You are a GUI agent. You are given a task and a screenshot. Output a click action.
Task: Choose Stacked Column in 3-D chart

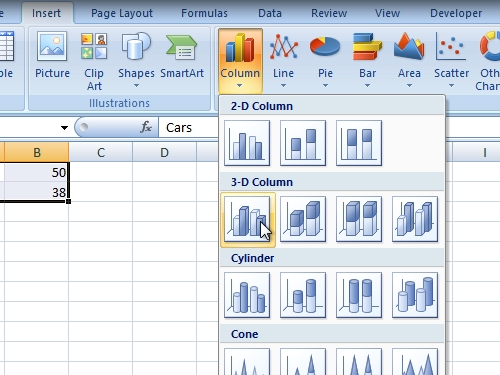303,219
